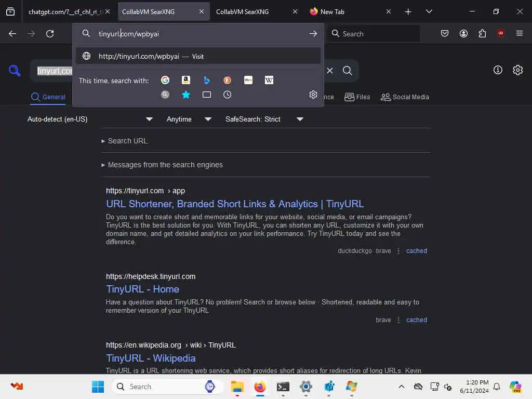532x399 pixels.
Task: Show hidden system tray icons
Action: tap(402, 387)
